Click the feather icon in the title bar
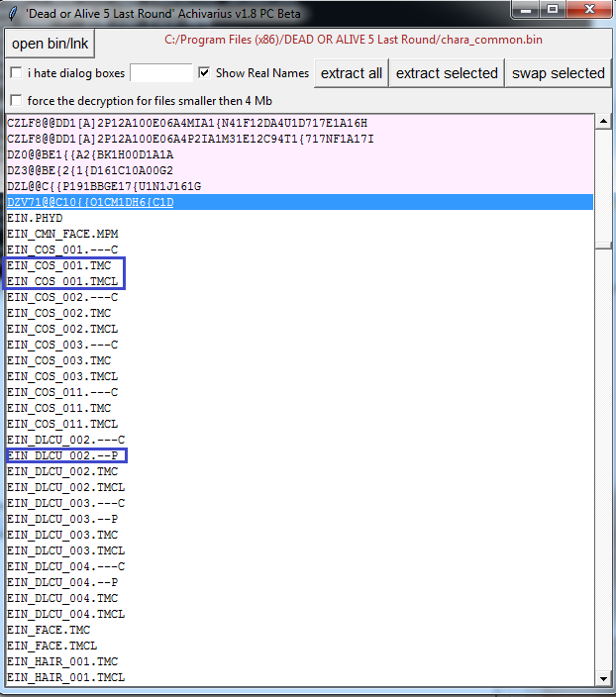The height and width of the screenshot is (697, 616). click(x=13, y=13)
